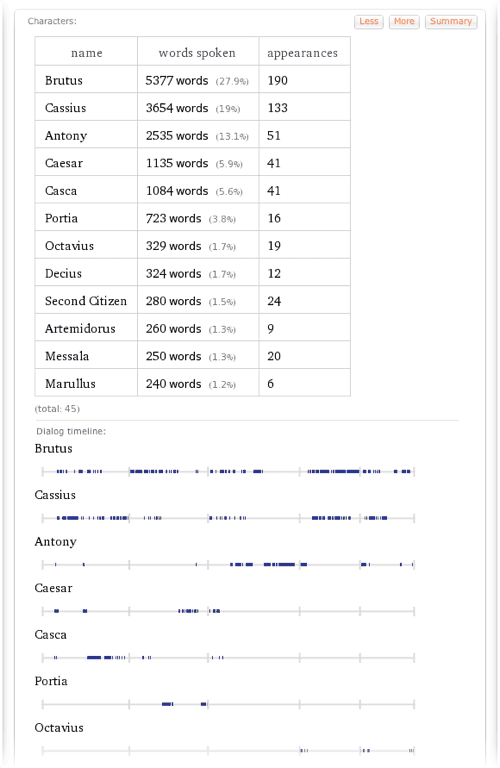The height and width of the screenshot is (768, 500).
Task: Click the Cassius table row name
Action: pos(65,108)
